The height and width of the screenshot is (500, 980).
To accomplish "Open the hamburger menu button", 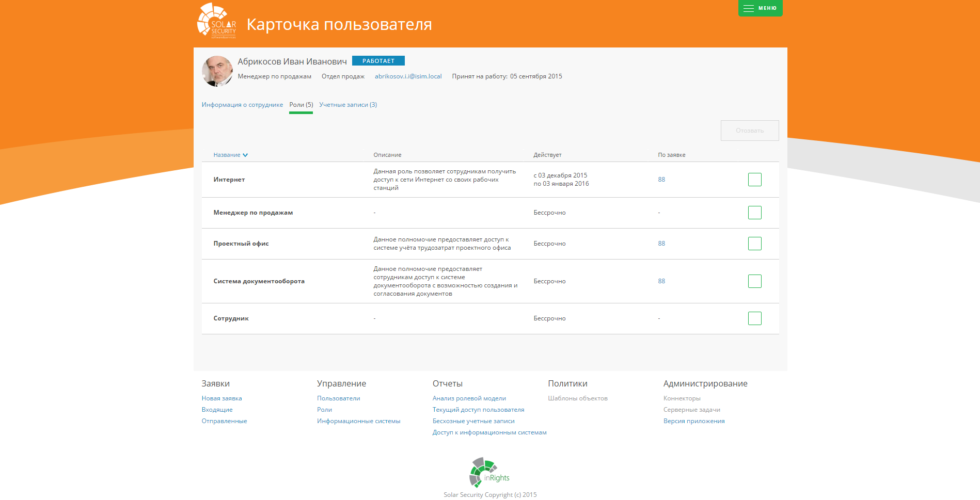I will (760, 8).
